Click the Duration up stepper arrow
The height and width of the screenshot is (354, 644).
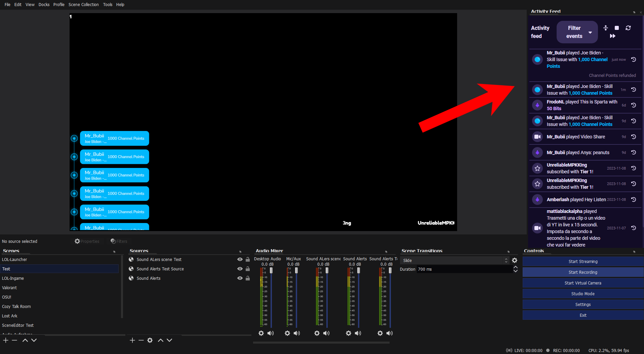(x=515, y=267)
